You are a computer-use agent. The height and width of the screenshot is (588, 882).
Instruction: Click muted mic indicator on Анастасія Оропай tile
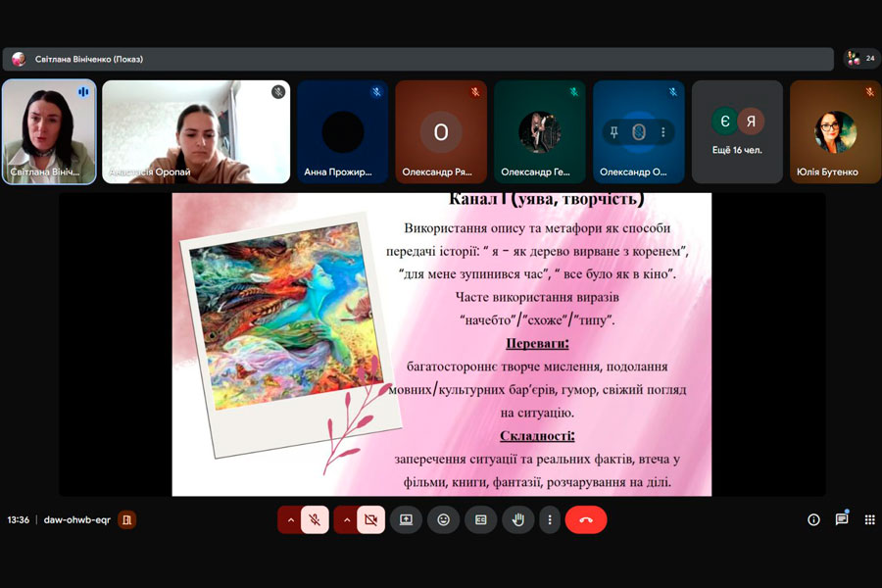(278, 92)
